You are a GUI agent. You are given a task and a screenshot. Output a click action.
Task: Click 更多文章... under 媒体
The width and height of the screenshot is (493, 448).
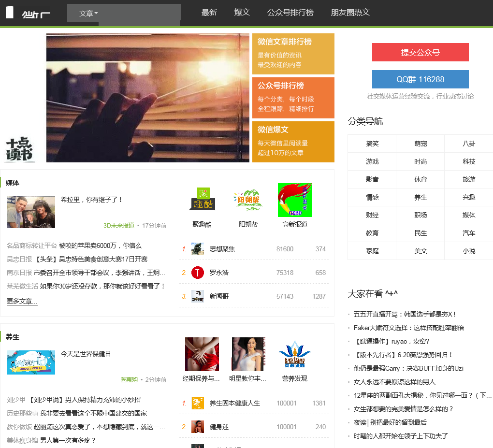pos(22,301)
